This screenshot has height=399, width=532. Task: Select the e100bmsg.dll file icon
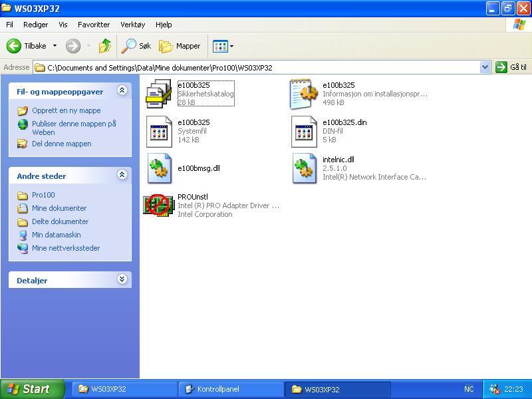click(x=160, y=168)
